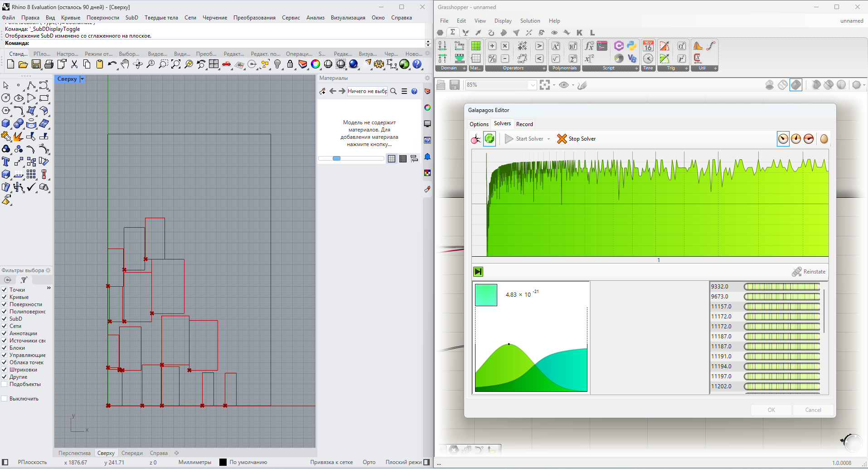Enable the Подобъекты checkbox
Screen dimensions: 868x469
4,384
